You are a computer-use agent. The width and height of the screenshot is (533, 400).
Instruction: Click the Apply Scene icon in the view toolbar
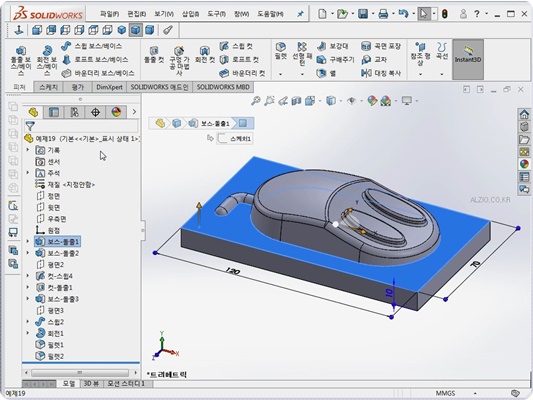coord(386,101)
